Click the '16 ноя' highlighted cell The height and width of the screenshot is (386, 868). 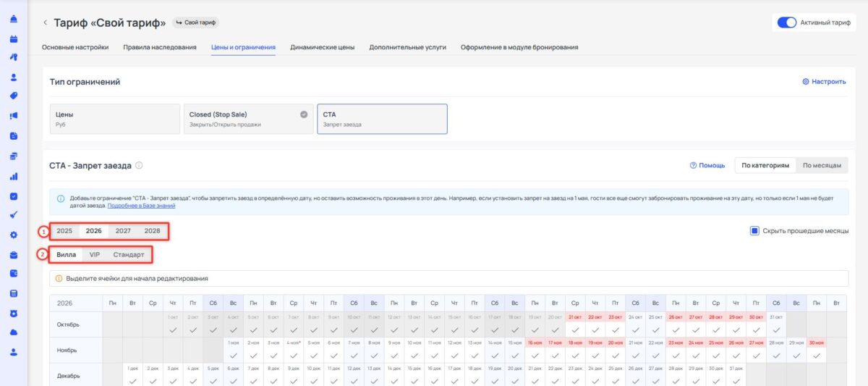535,350
